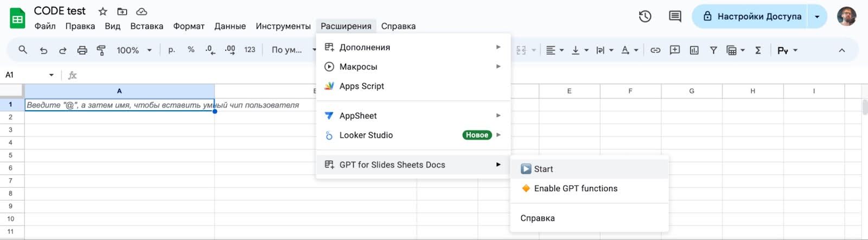Open the user account avatar
This screenshot has height=240, width=868.
846,17
